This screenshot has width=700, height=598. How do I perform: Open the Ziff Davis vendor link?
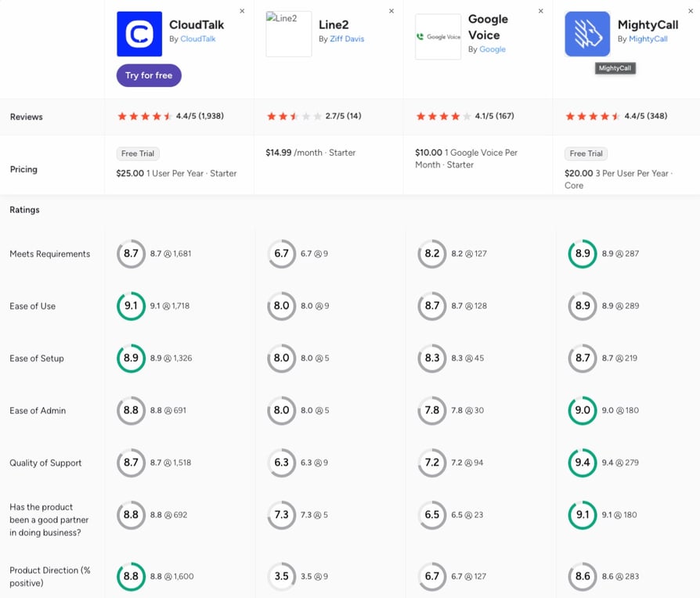(347, 39)
